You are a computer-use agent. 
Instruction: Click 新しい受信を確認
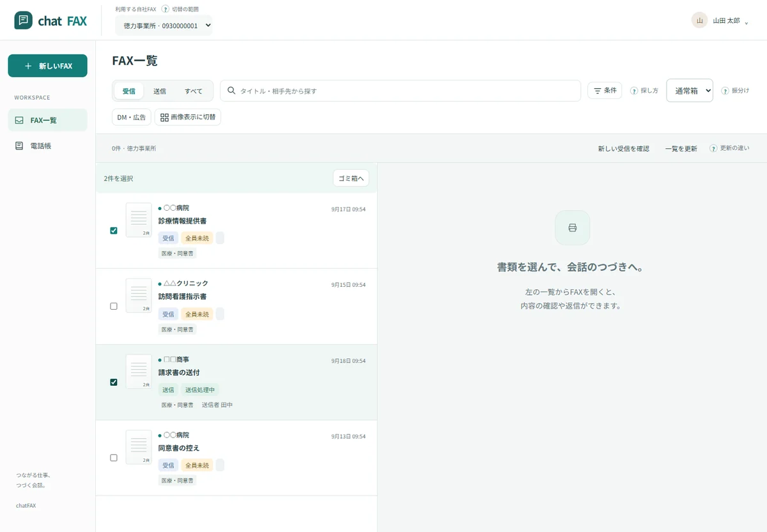tap(624, 148)
